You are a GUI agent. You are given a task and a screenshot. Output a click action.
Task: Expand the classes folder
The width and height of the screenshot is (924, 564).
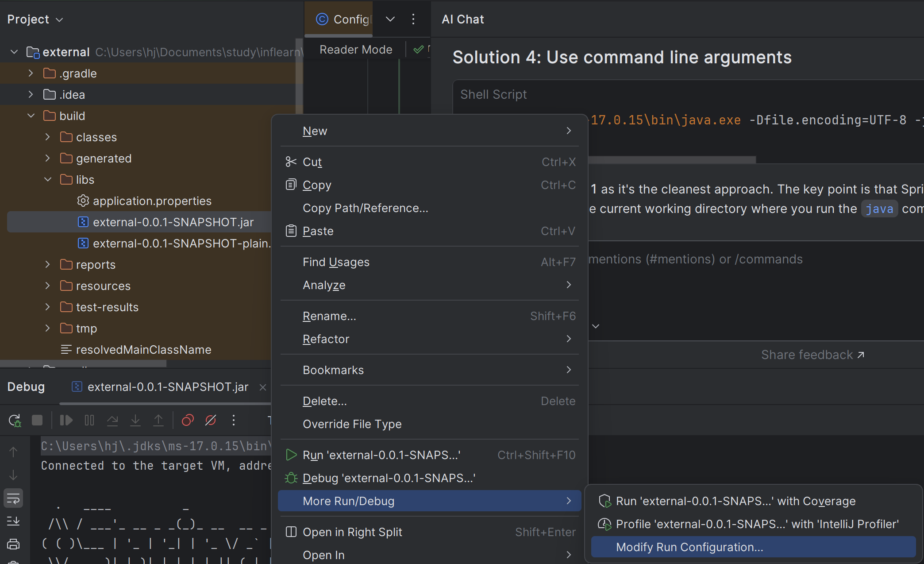tap(47, 137)
